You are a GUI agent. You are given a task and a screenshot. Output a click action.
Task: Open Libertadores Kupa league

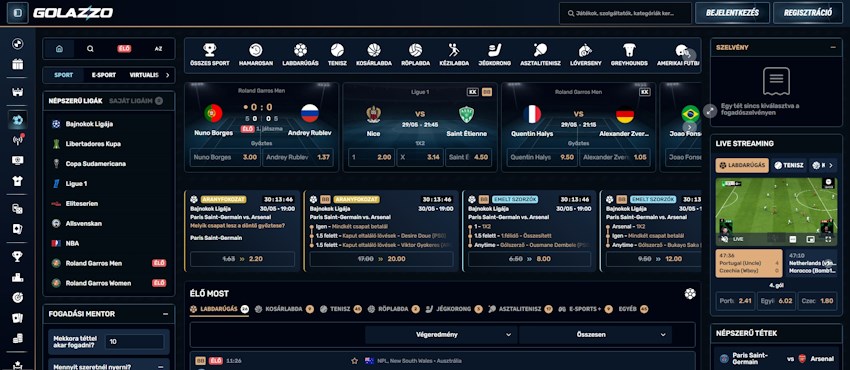coord(108,144)
